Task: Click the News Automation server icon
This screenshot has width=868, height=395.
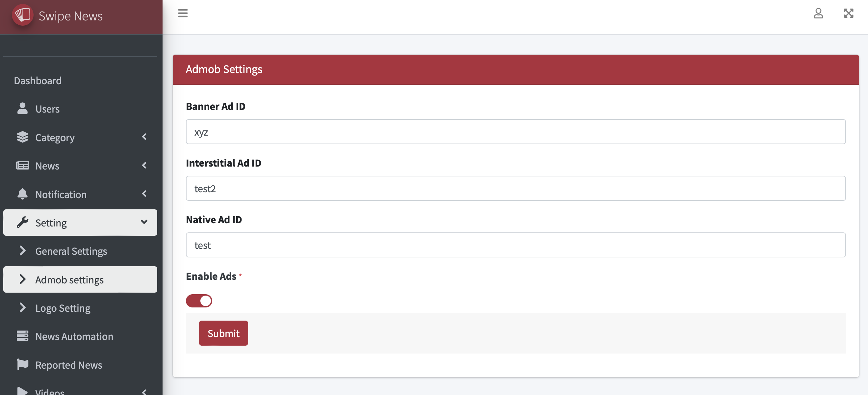Action: [22, 336]
